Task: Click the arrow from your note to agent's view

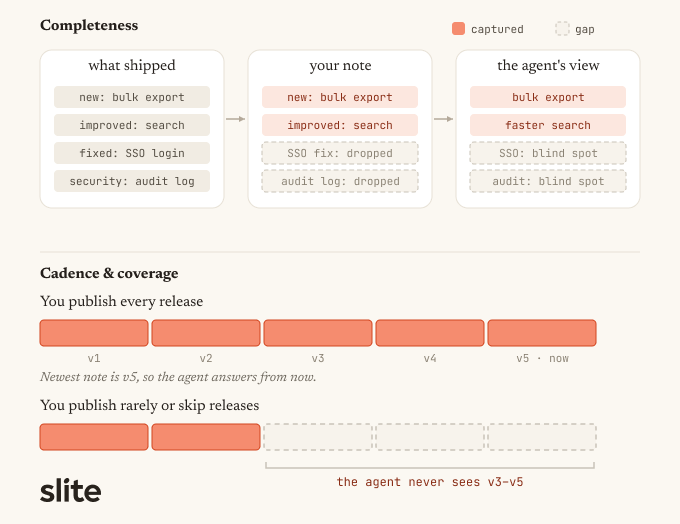Action: click(444, 119)
